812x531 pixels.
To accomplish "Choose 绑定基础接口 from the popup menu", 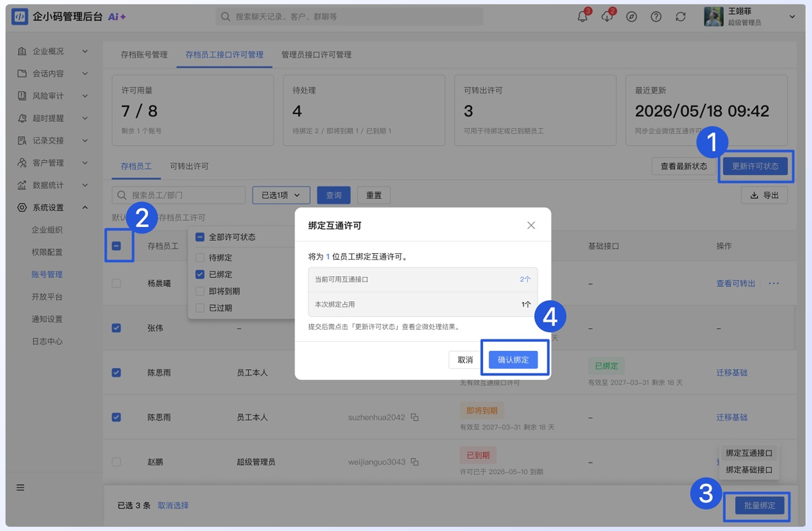I will pos(749,470).
